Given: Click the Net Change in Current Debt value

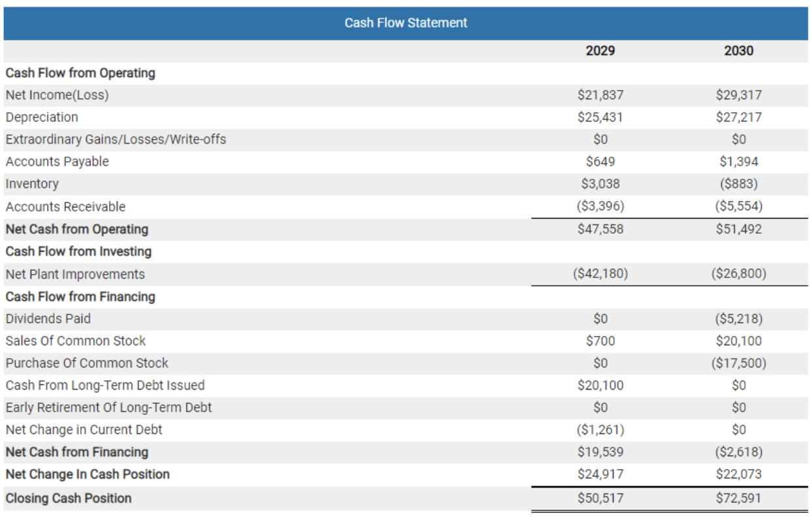Looking at the screenshot, I should coord(601,429).
